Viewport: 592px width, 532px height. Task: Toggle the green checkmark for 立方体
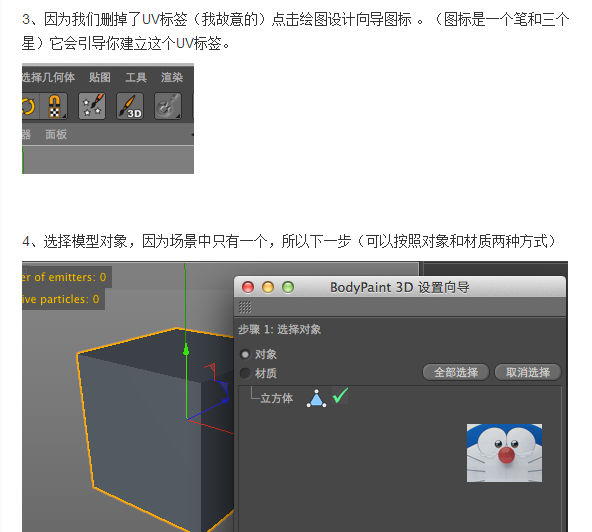340,396
